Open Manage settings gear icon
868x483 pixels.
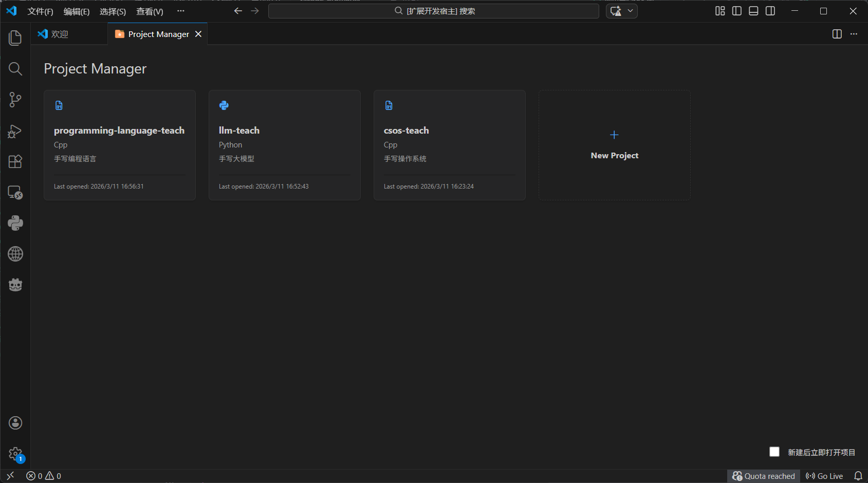(x=15, y=454)
